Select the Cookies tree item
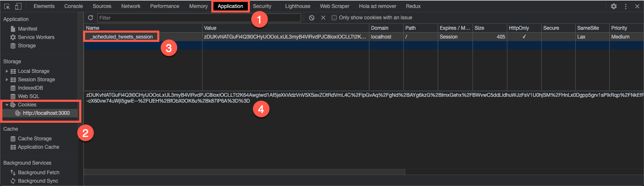 click(x=27, y=105)
